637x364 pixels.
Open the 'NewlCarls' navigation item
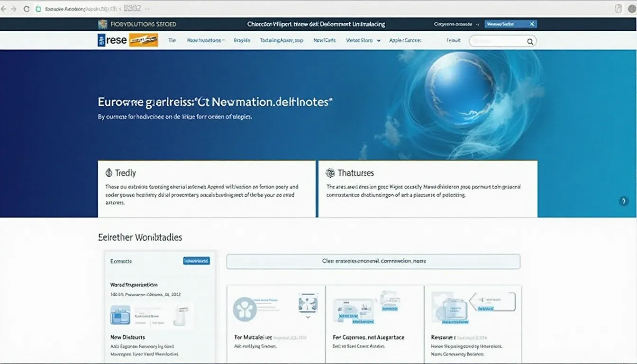point(325,41)
